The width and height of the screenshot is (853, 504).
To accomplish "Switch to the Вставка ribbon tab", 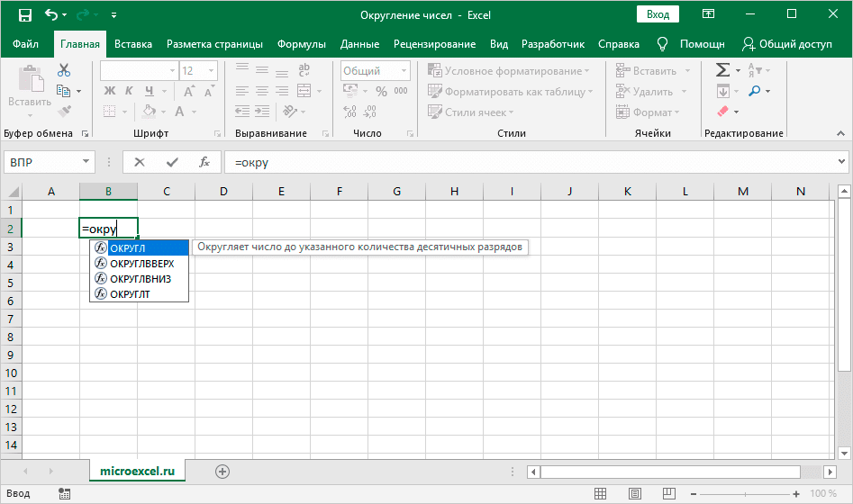I will (x=133, y=44).
